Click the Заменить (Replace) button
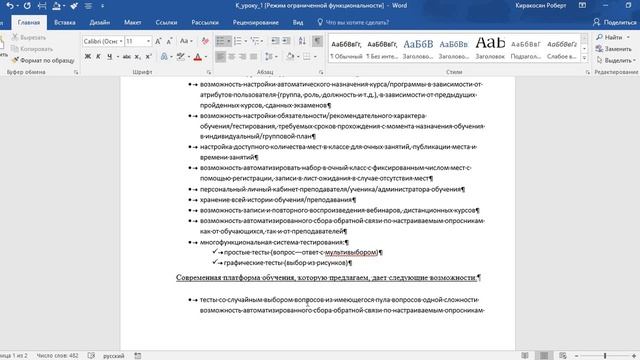640x360 pixels. 613,49
